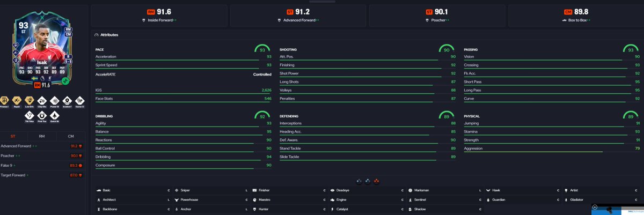
Task: Click the PASSING 93 gauge
Action: [x=631, y=49]
